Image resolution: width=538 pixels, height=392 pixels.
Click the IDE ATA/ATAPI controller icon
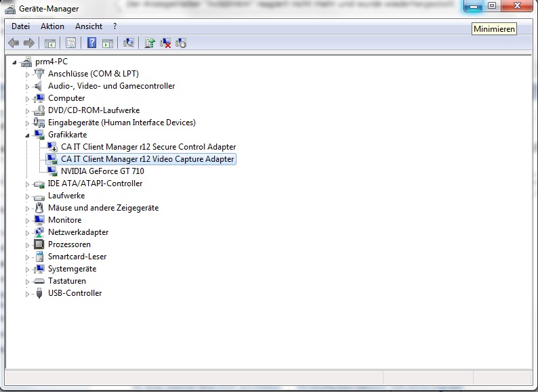[x=39, y=184]
